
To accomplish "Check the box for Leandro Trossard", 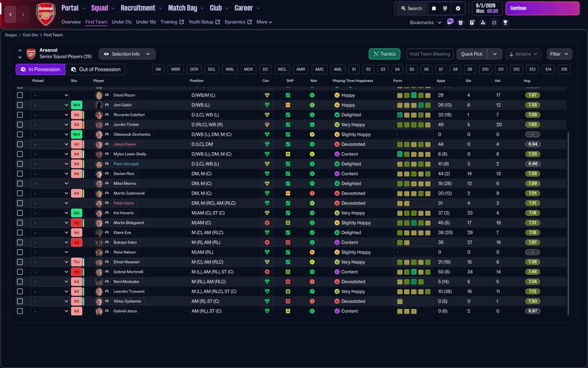I will (20, 292).
